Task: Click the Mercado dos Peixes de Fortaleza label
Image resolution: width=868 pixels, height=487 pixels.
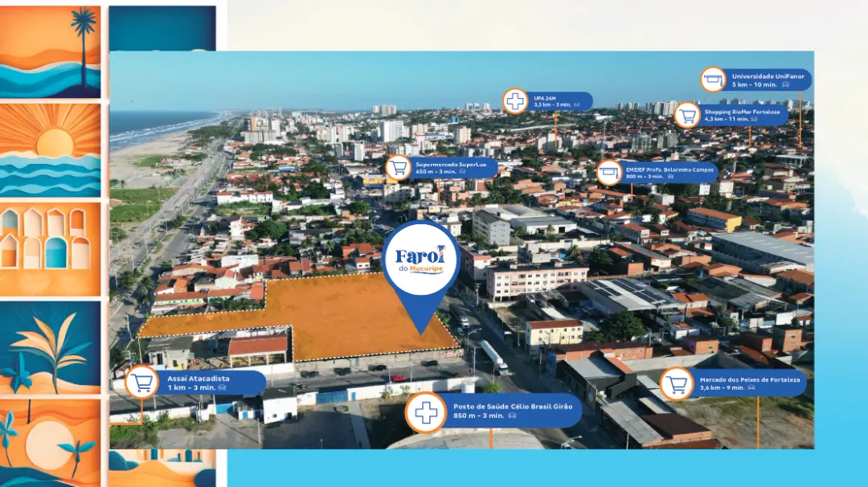Action: (x=749, y=383)
